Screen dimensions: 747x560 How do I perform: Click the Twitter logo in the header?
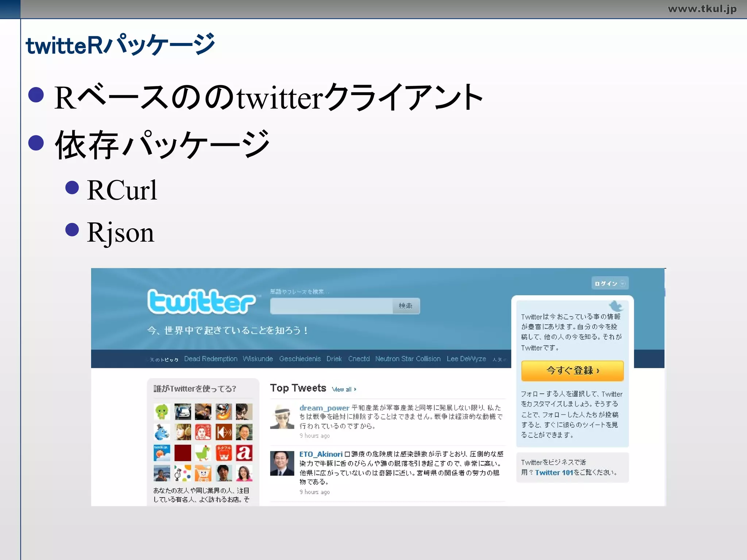pyautogui.click(x=202, y=302)
